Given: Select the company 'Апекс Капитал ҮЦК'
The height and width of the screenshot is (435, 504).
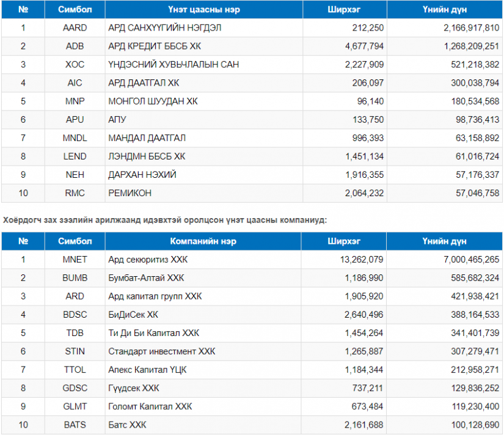Looking at the screenshot, I should coord(148,370).
